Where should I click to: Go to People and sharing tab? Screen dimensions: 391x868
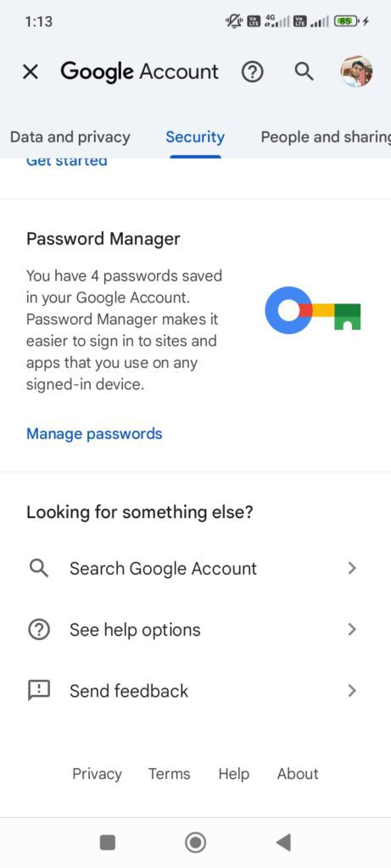(326, 137)
